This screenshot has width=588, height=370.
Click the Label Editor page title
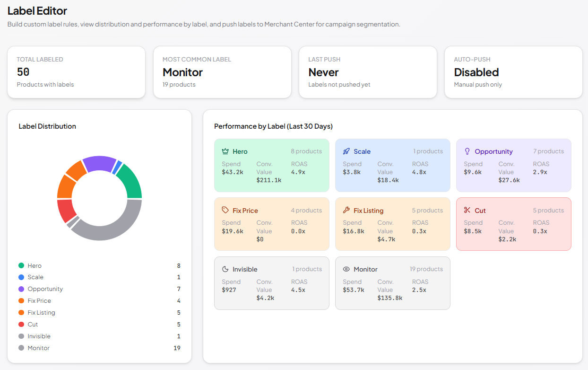[x=37, y=10]
